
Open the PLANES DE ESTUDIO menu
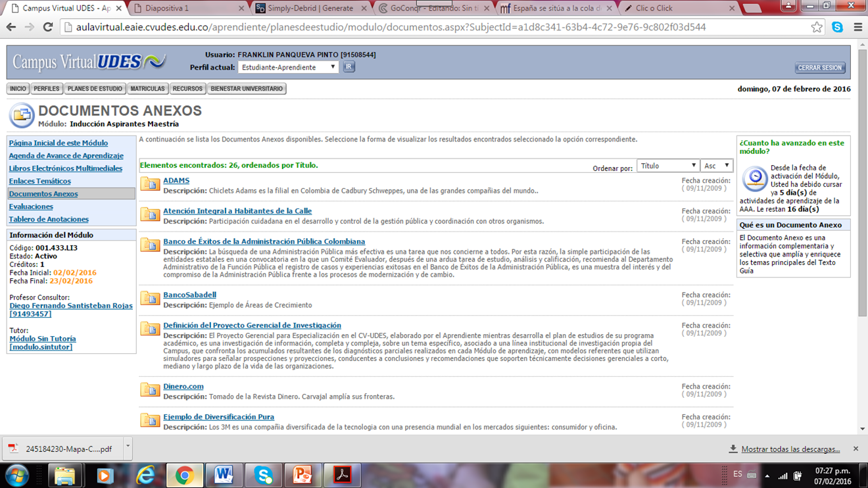tap(95, 89)
